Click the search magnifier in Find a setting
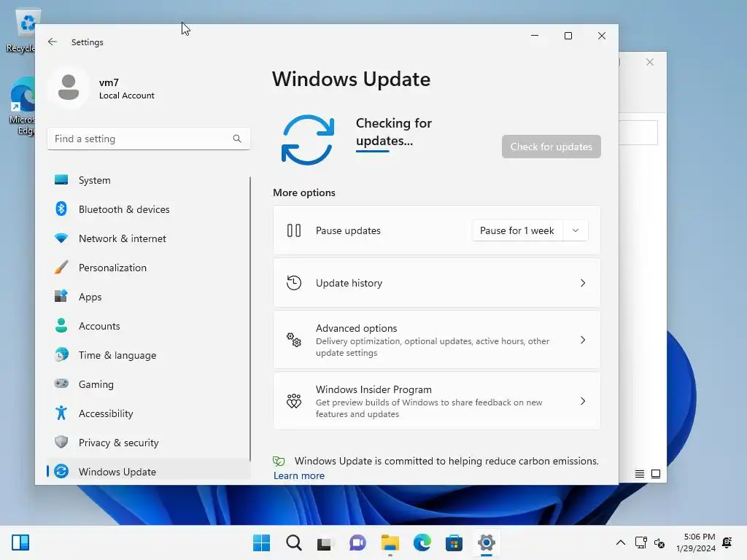The width and height of the screenshot is (747, 560). [237, 139]
